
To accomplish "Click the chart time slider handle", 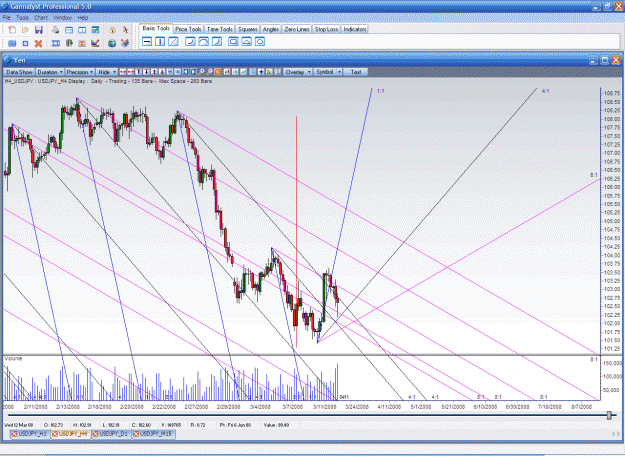I will tap(609, 415).
